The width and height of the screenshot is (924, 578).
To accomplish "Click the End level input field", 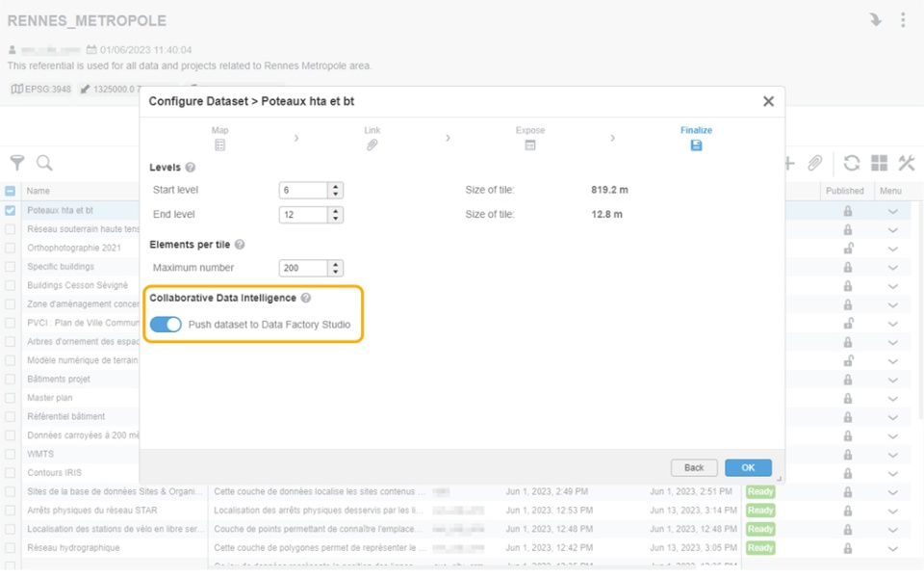I will pyautogui.click(x=303, y=215).
